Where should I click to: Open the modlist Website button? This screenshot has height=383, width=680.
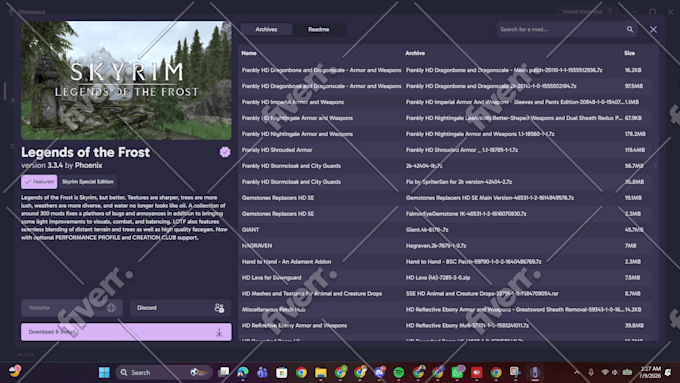tap(72, 308)
